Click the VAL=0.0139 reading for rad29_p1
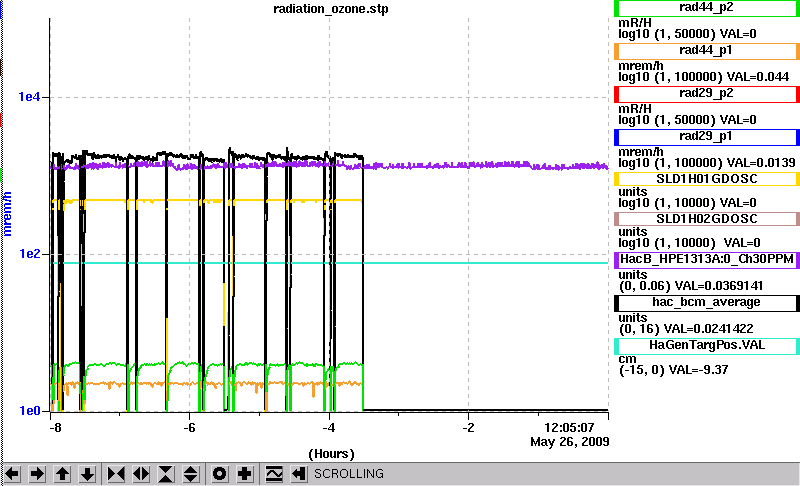The height and width of the screenshot is (486, 800). click(x=761, y=163)
